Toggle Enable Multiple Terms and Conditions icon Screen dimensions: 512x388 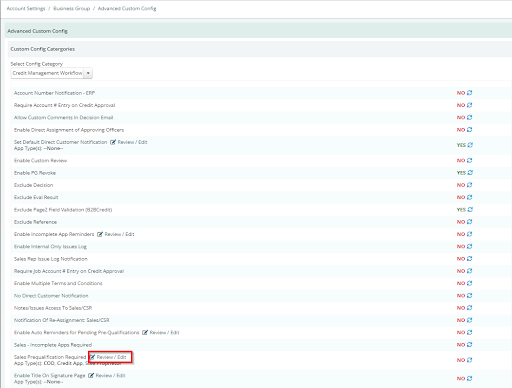point(469,283)
